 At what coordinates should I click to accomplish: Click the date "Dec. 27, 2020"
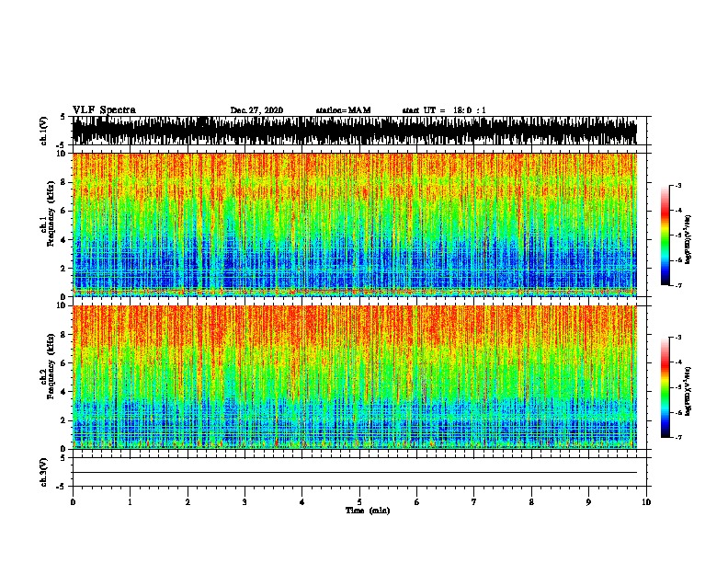[x=256, y=110]
